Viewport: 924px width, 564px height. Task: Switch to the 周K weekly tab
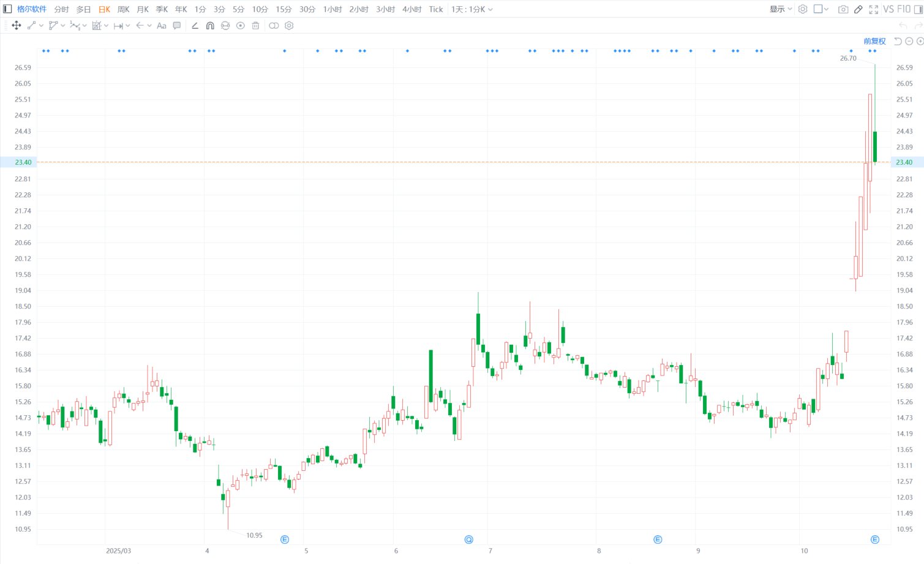(x=123, y=9)
